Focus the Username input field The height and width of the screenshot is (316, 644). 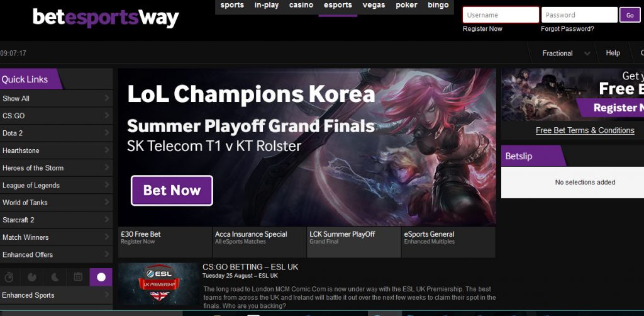click(x=501, y=15)
